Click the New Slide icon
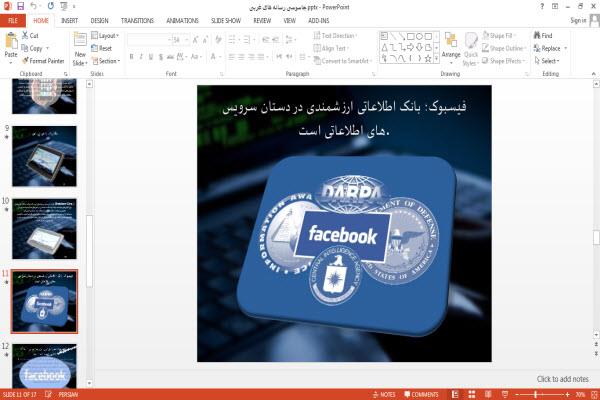The image size is (600, 400). pos(80,41)
